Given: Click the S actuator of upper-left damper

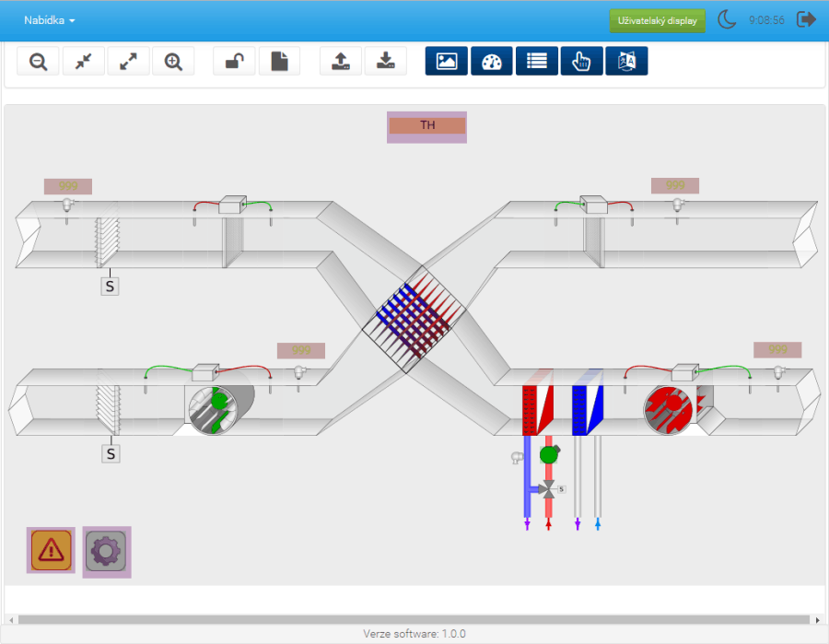Looking at the screenshot, I should click(x=110, y=286).
